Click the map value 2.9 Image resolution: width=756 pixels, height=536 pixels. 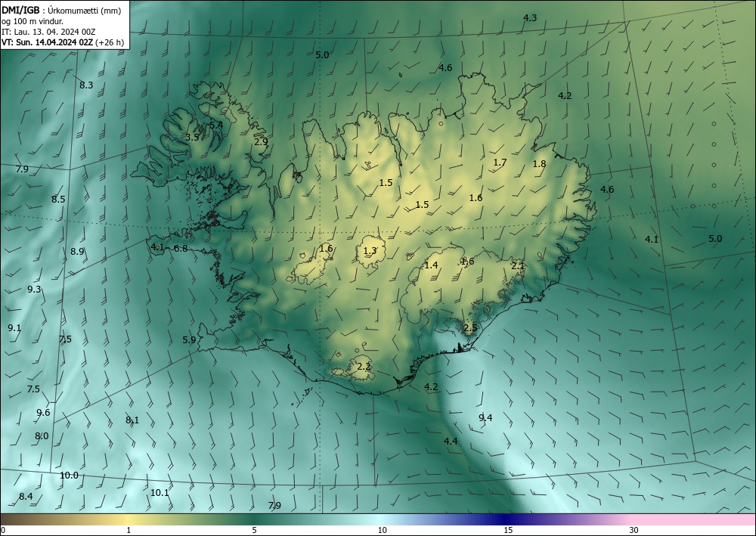click(x=261, y=142)
